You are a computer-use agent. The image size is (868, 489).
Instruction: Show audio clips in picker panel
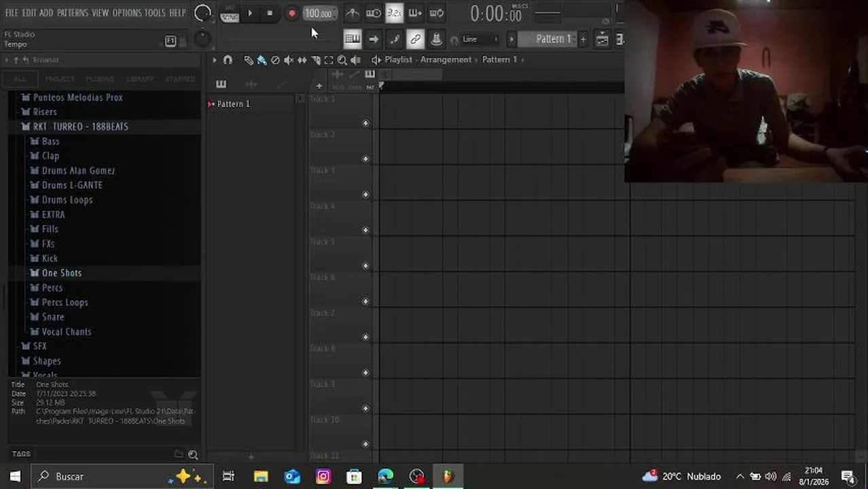[251, 84]
